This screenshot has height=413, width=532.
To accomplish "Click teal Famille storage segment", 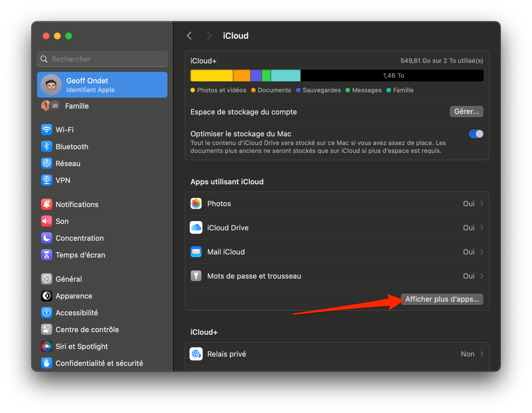I will (x=285, y=75).
